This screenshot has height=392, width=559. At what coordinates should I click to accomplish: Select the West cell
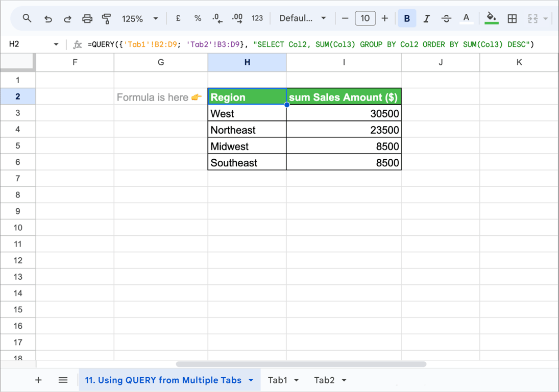pos(247,113)
